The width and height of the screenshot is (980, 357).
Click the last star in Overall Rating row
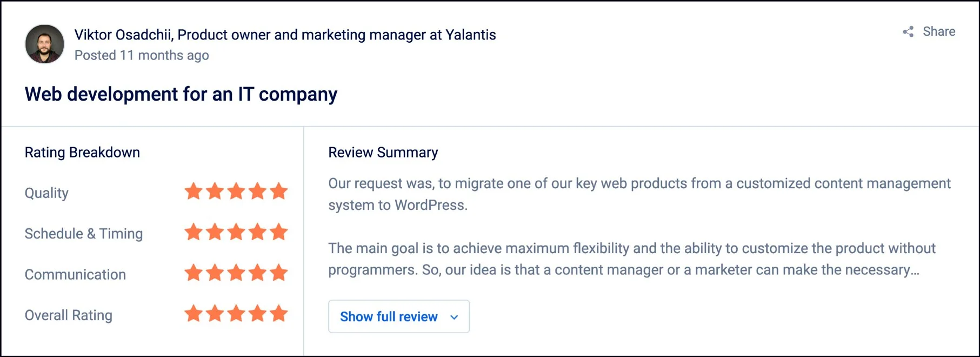(x=279, y=313)
